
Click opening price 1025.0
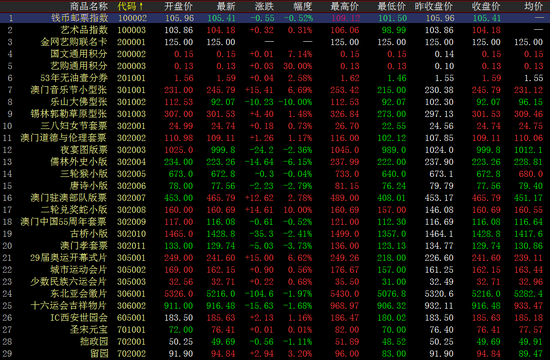pos(179,150)
